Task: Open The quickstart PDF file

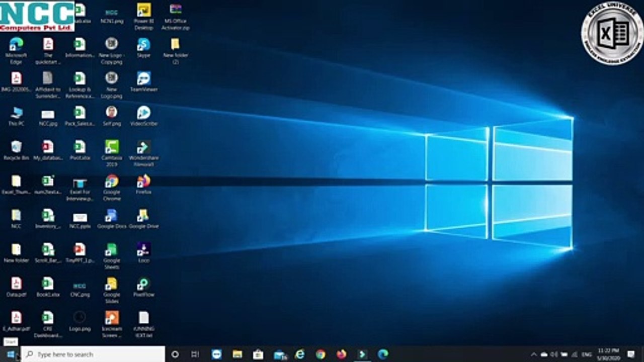Action: coord(48,50)
